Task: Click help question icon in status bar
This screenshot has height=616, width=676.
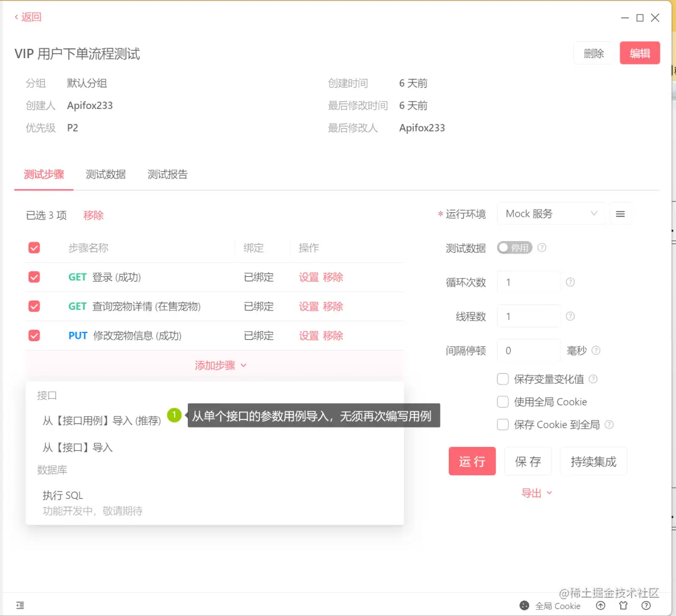Action: click(646, 605)
